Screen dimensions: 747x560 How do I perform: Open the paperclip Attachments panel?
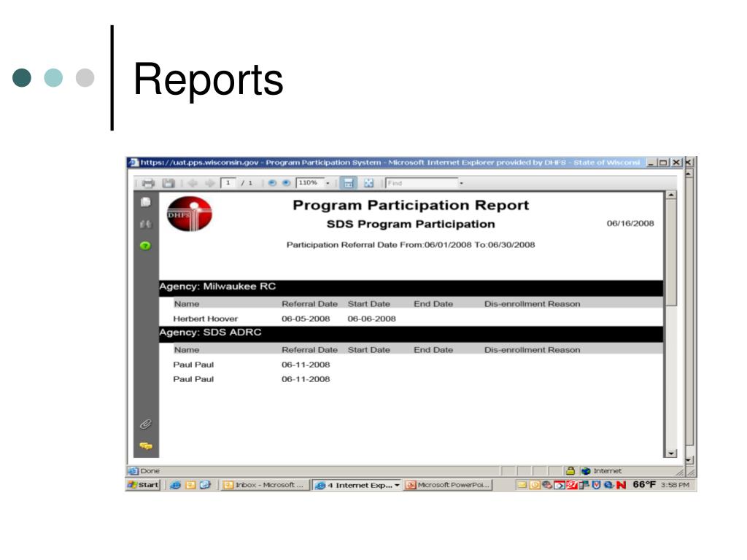click(146, 424)
